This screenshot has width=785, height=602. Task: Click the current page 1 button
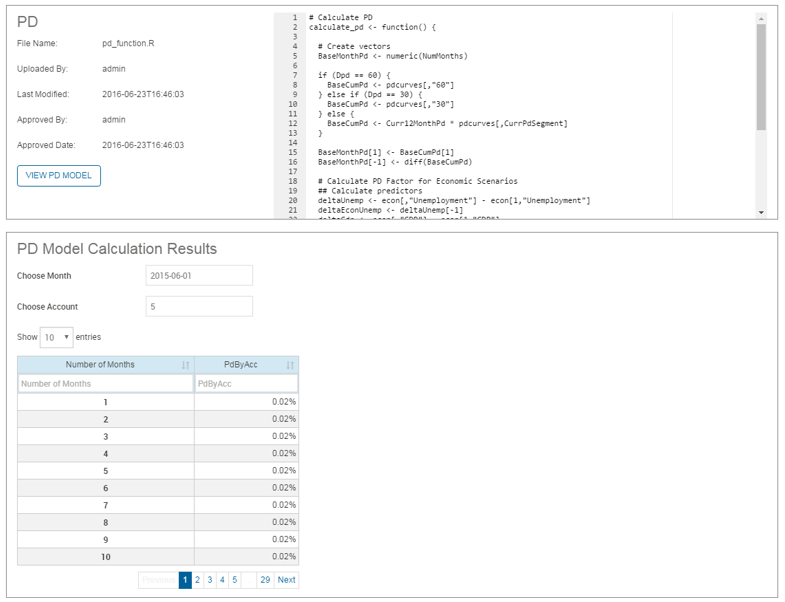(185, 580)
